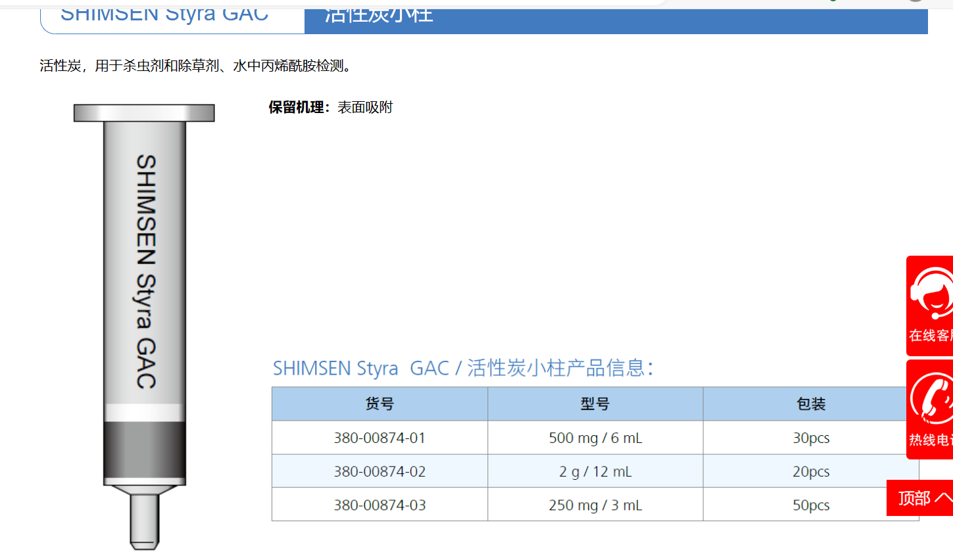The image size is (953, 560).
Task: Click the 2 g / 12 mL cell
Action: click(595, 471)
